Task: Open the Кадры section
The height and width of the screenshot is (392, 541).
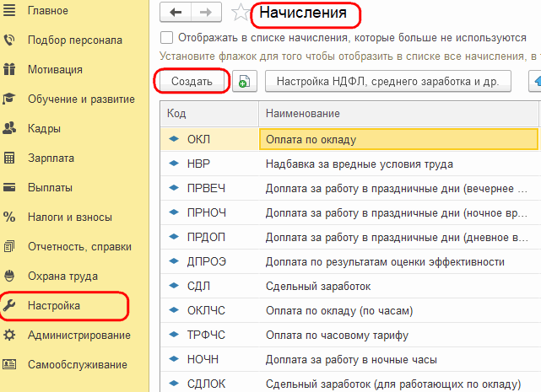Action: 44,129
